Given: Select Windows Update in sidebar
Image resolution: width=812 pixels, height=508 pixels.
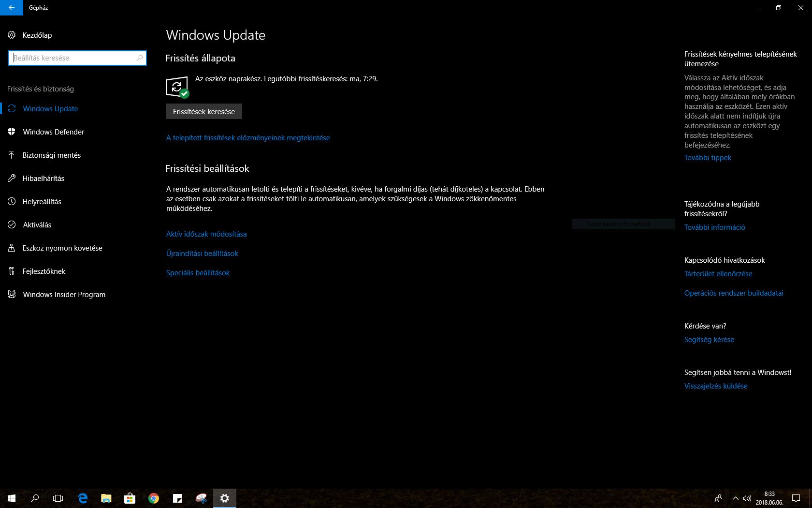Looking at the screenshot, I should 50,109.
